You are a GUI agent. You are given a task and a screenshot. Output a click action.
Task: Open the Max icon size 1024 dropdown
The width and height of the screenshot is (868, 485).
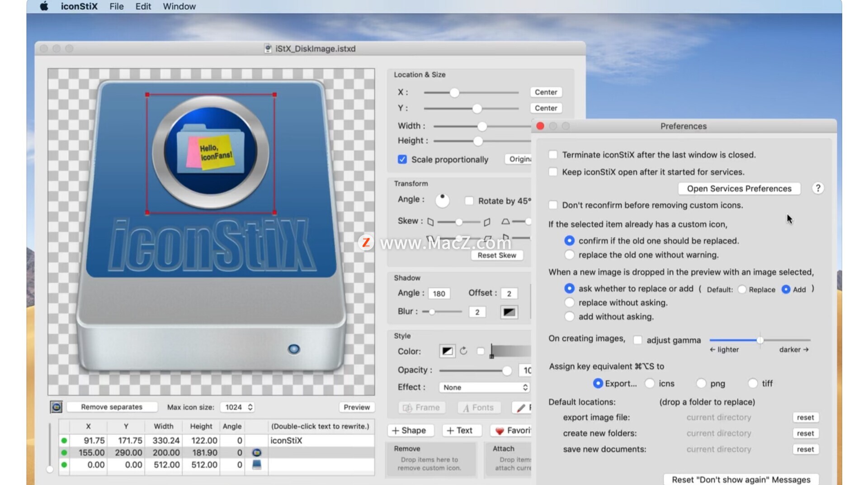click(238, 407)
